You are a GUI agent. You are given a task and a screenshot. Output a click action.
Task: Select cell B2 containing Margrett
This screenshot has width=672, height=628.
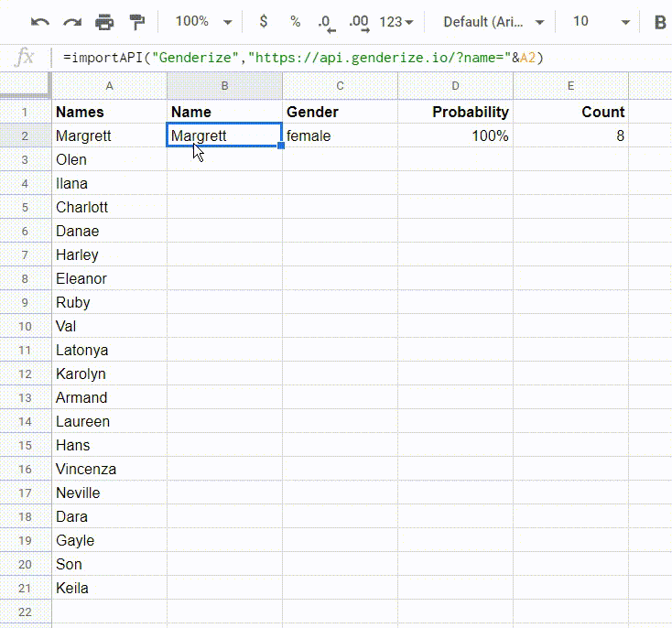(x=224, y=135)
